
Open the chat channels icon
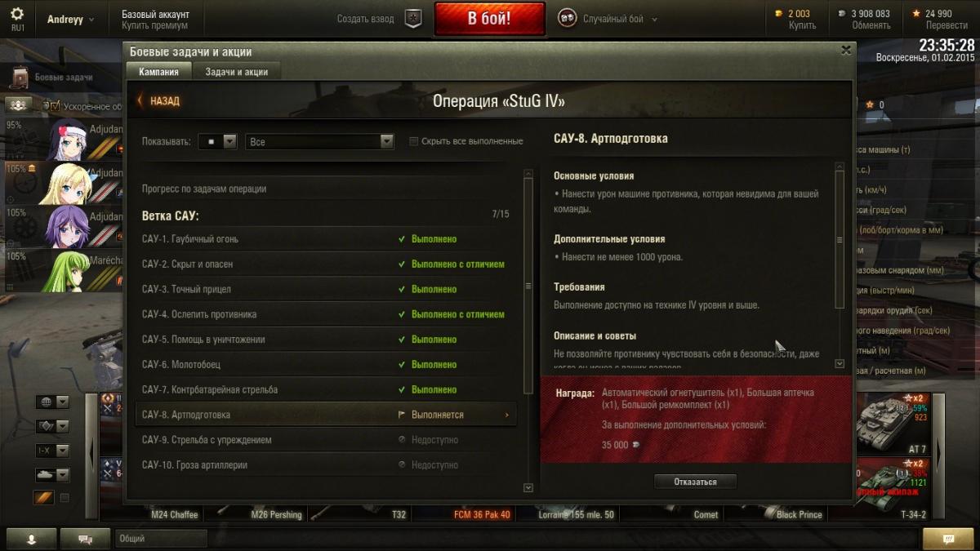tap(84, 539)
